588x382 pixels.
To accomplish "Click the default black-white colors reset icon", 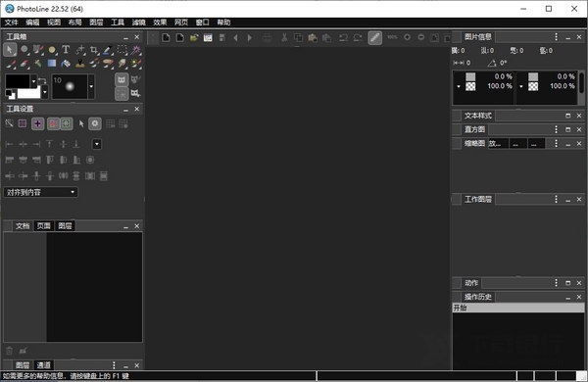I will 10,94.
